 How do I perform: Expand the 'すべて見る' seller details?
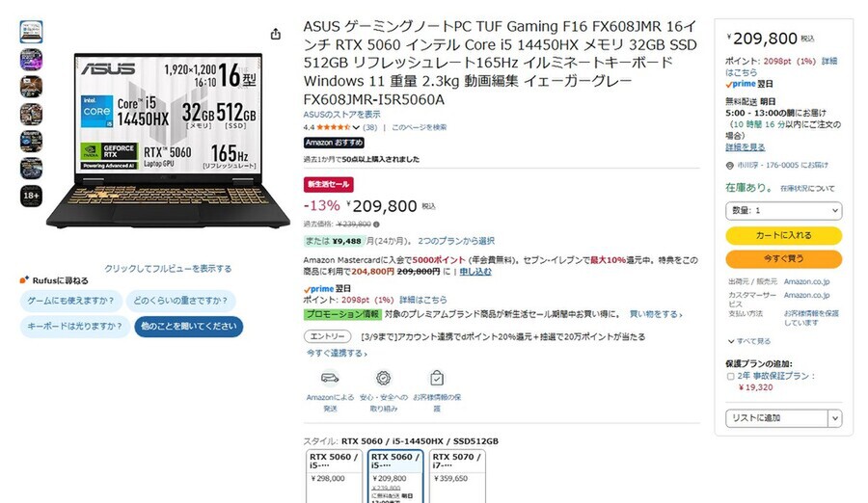click(748, 341)
